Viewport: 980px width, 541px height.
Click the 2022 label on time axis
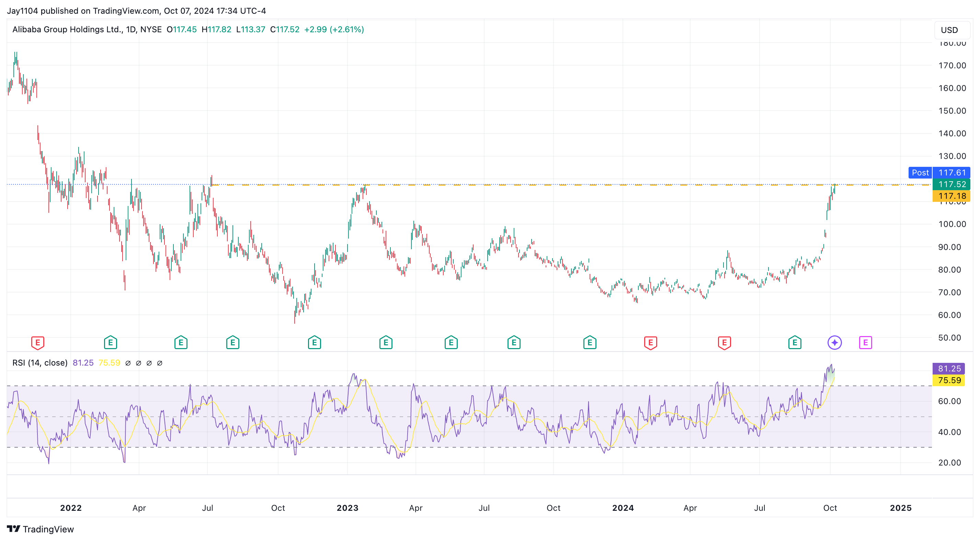[71, 508]
